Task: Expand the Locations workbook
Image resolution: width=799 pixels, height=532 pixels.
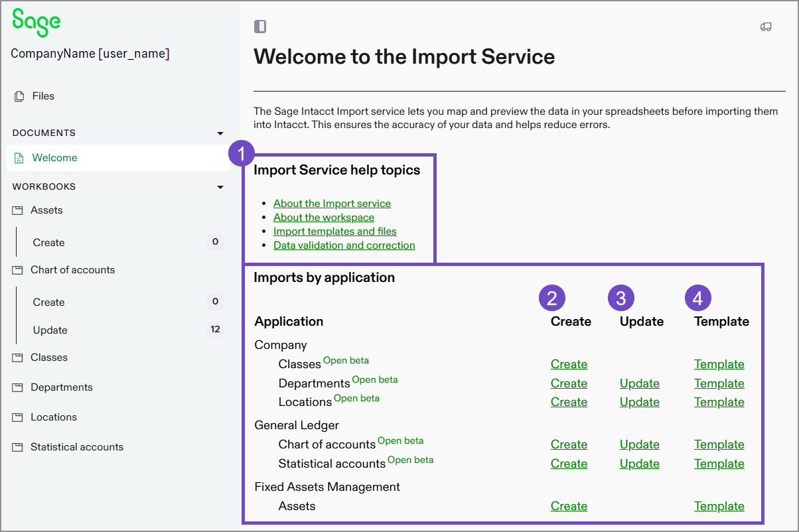Action: click(54, 417)
